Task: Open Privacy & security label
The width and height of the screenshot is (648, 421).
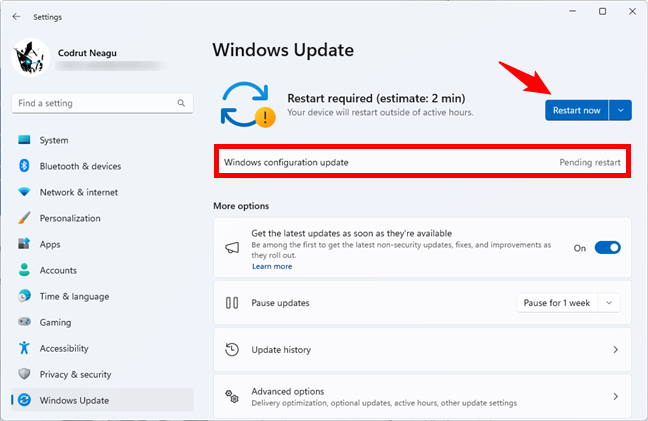Action: (x=75, y=375)
